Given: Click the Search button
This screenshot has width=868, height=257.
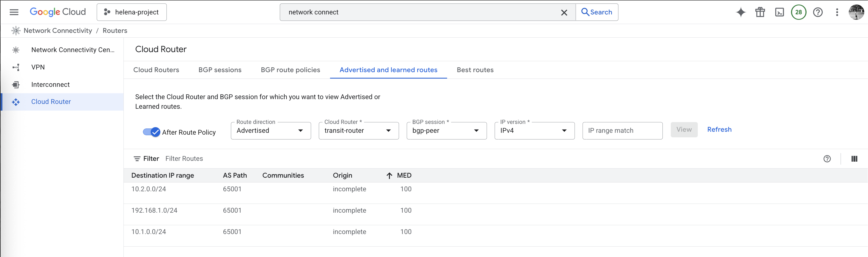Looking at the screenshot, I should [x=597, y=12].
